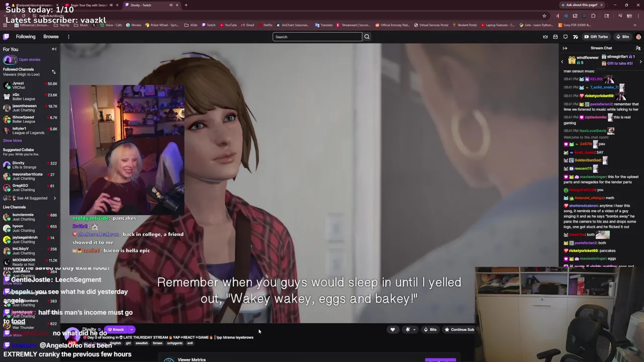Screen dimensions: 644x362
Task: Select the forsen stream tag
Action: point(157,343)
